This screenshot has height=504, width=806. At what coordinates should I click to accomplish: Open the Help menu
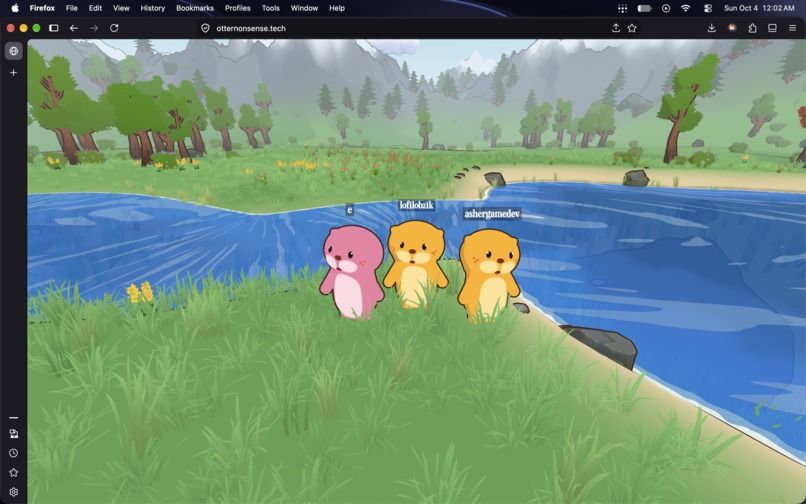click(337, 8)
